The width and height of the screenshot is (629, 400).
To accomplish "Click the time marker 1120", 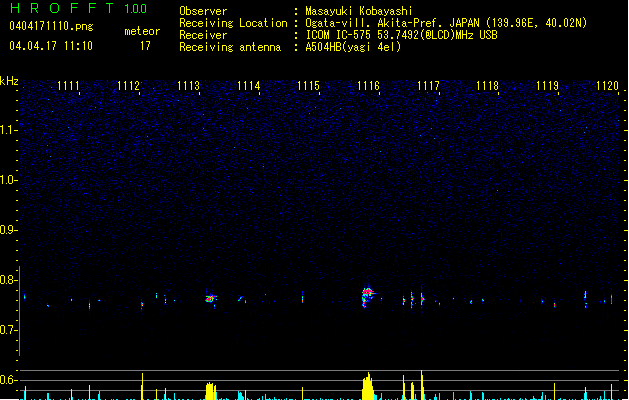I will pyautogui.click(x=607, y=86).
